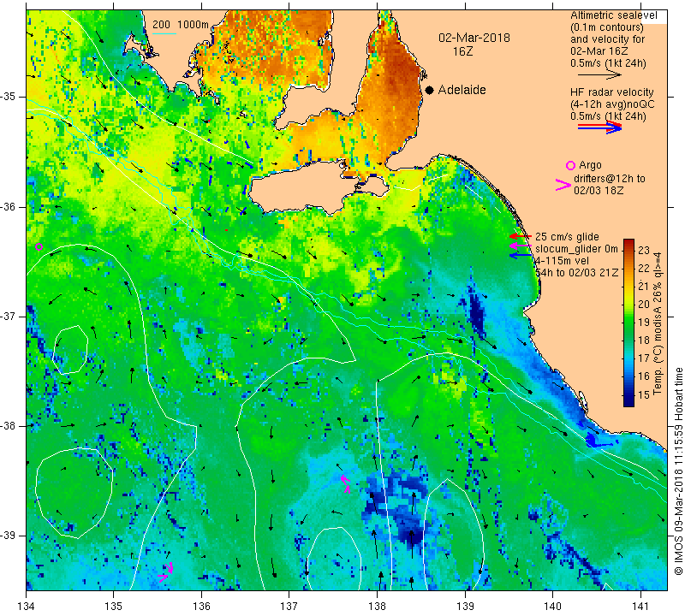685x616 pixels.
Task: Click the '(4-12h avg)noQC' legend text
Action: point(612,104)
